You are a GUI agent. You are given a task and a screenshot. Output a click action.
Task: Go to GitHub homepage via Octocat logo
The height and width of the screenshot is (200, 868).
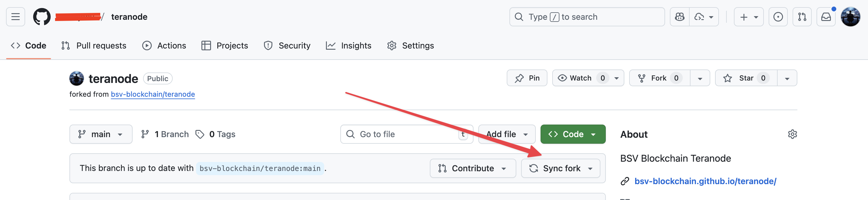[x=42, y=17]
